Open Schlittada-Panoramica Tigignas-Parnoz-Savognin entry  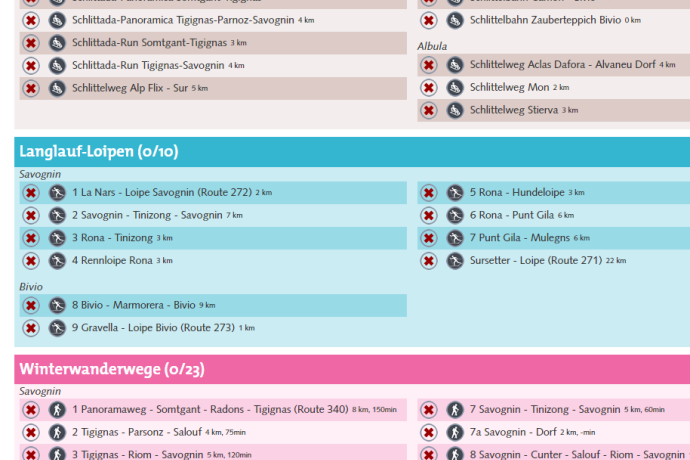coord(183,20)
